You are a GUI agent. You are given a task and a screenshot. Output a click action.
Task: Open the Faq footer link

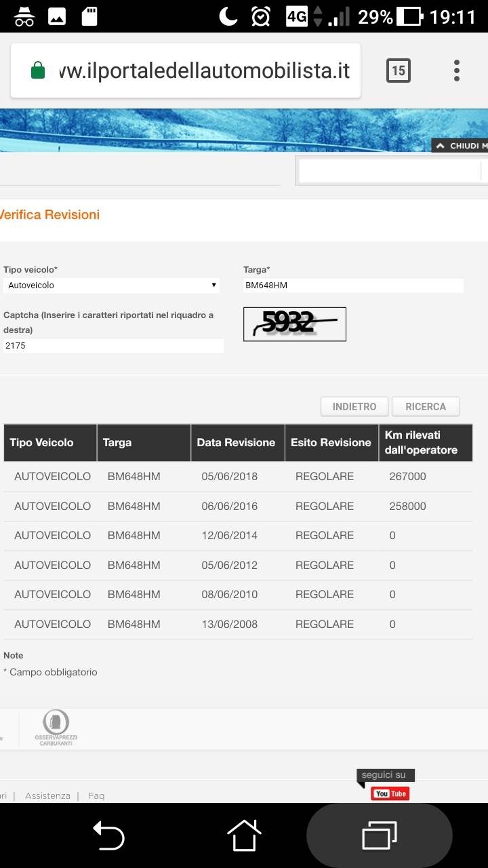click(x=96, y=795)
